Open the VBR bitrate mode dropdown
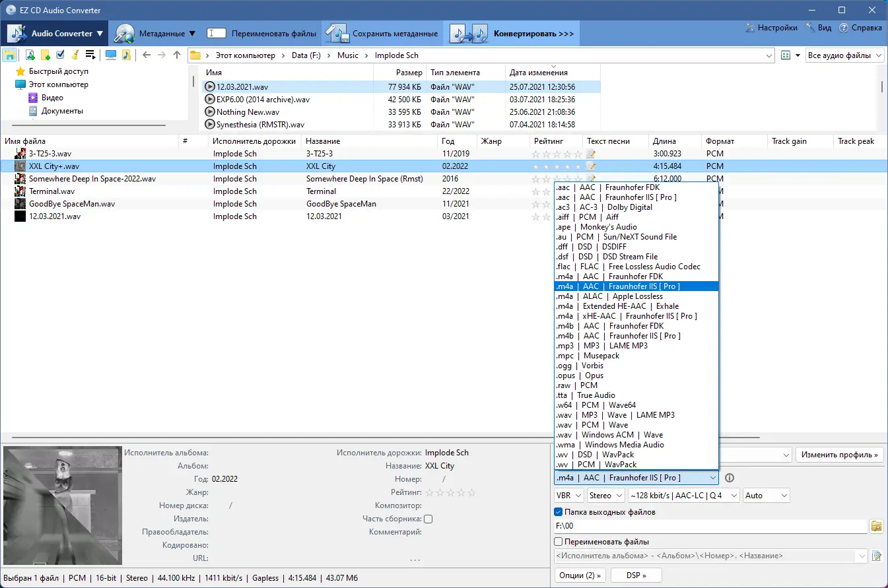888x588 pixels. (568, 495)
